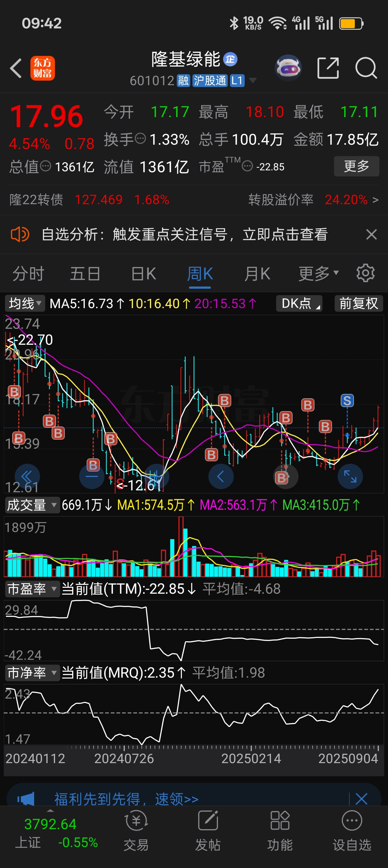The width and height of the screenshot is (388, 868).
Task: Tap the 隆基绿能 stock name title
Action: [186, 59]
